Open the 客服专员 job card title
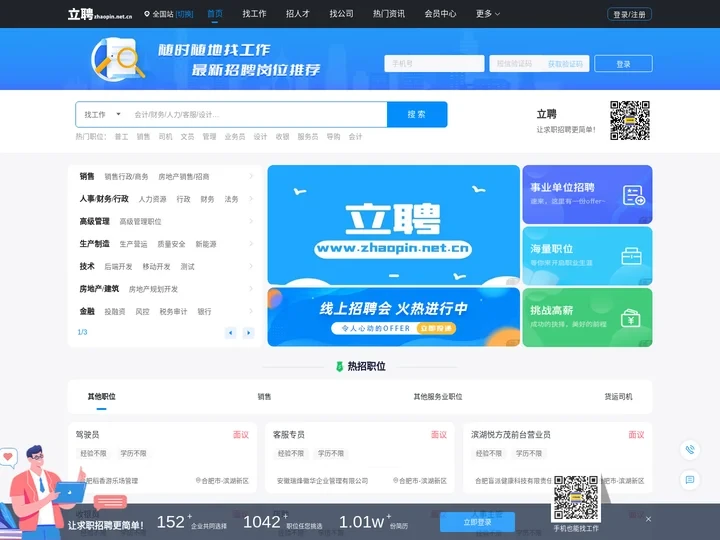 tap(288, 434)
